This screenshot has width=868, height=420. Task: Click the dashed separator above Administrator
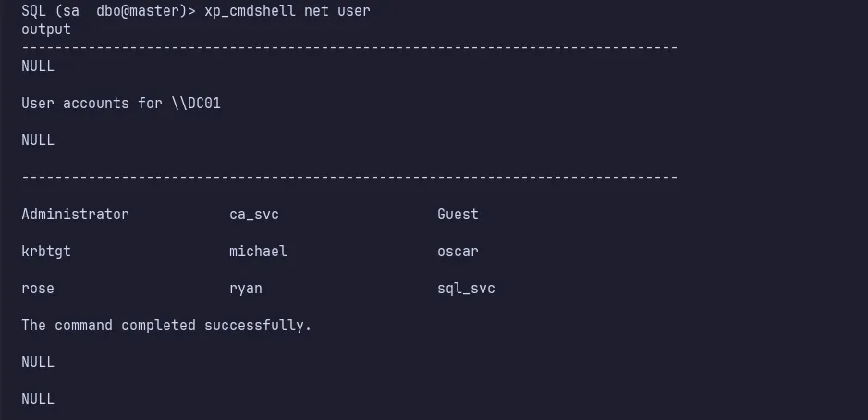click(349, 177)
